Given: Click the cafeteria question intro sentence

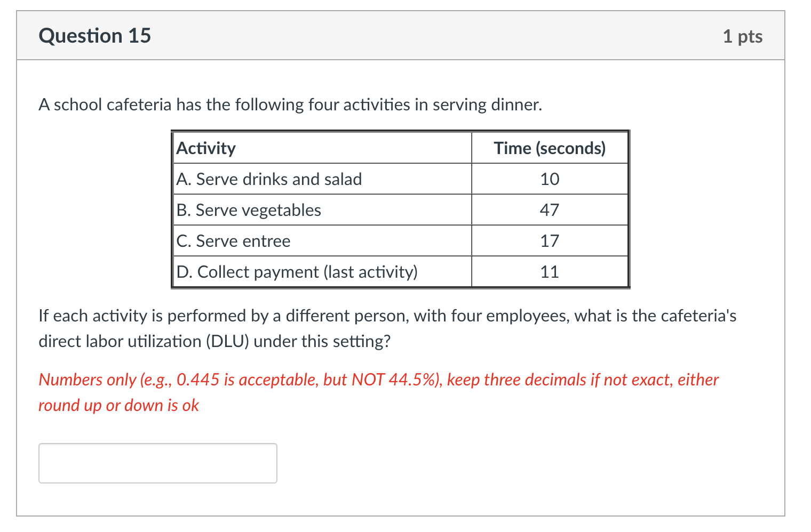Looking at the screenshot, I should pyautogui.click(x=290, y=104).
